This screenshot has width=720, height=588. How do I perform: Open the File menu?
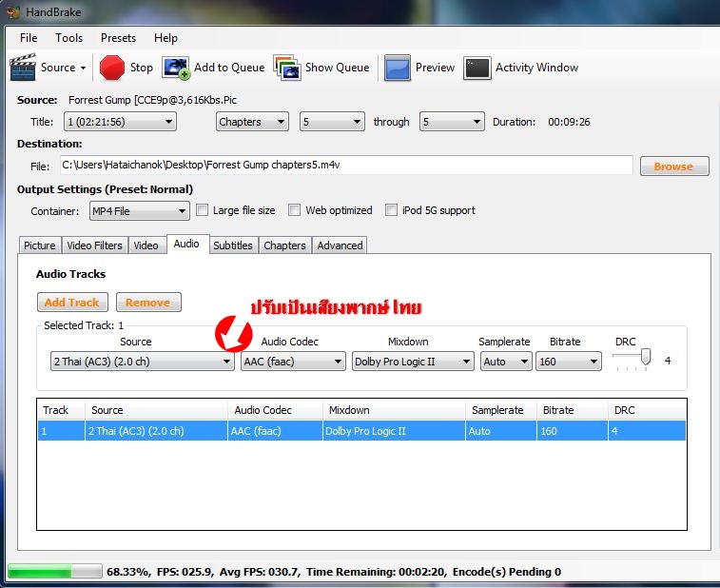(x=29, y=38)
